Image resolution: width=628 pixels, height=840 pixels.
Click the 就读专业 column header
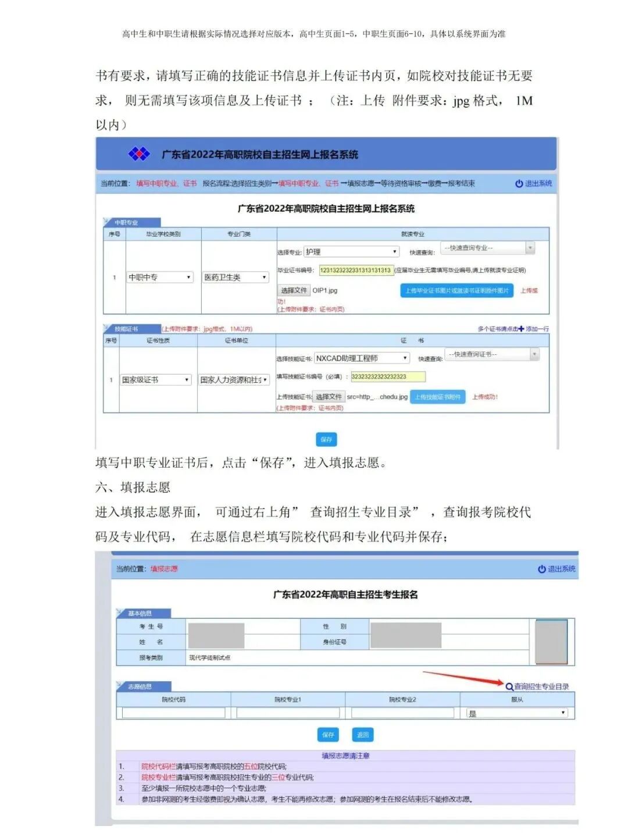tap(412, 234)
